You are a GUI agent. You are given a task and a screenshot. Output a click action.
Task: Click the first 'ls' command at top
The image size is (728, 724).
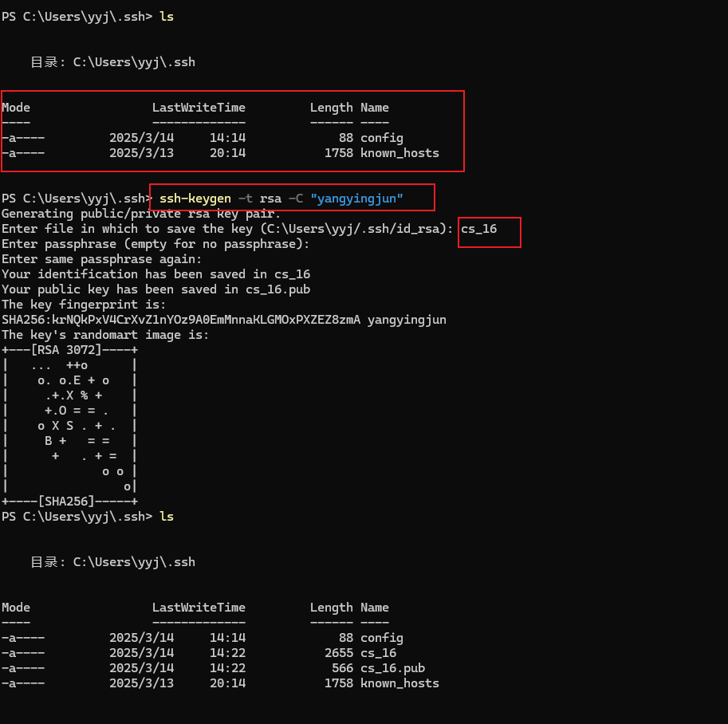coord(166,17)
